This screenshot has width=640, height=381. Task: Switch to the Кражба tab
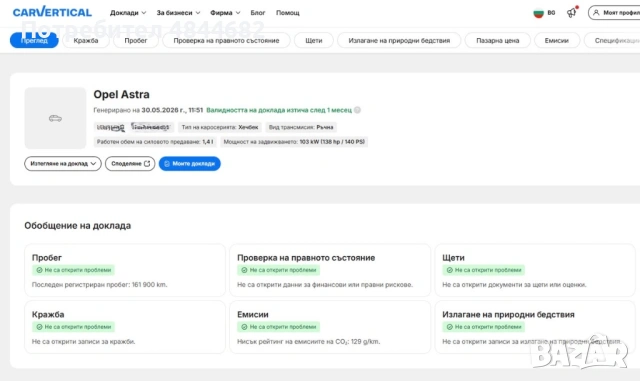pos(86,40)
